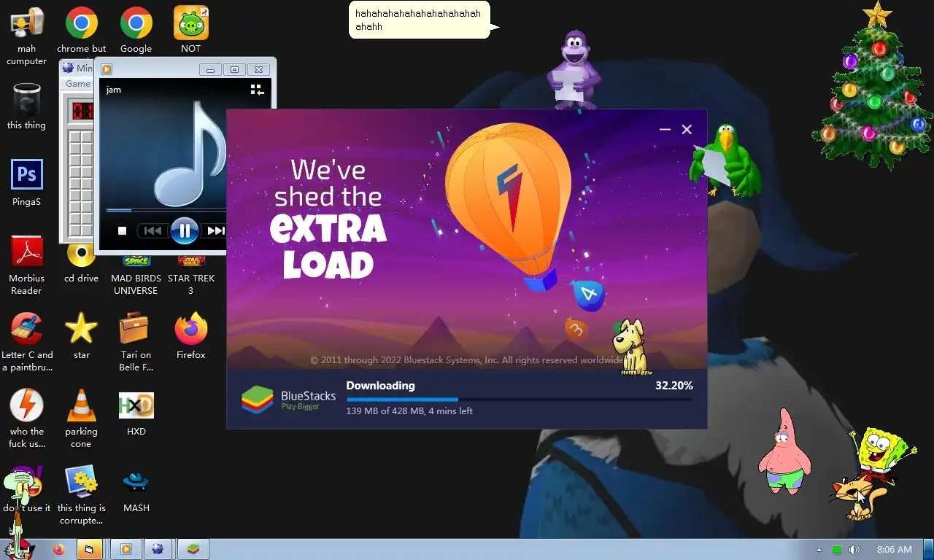
Task: Click the 8:06 AM taskbar clock
Action: click(895, 550)
